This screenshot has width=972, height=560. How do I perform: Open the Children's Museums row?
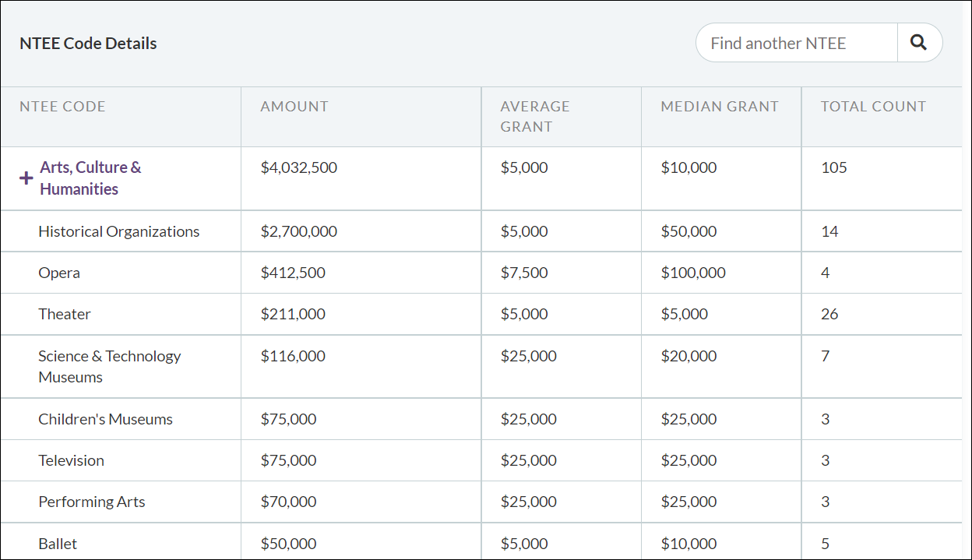pos(105,418)
